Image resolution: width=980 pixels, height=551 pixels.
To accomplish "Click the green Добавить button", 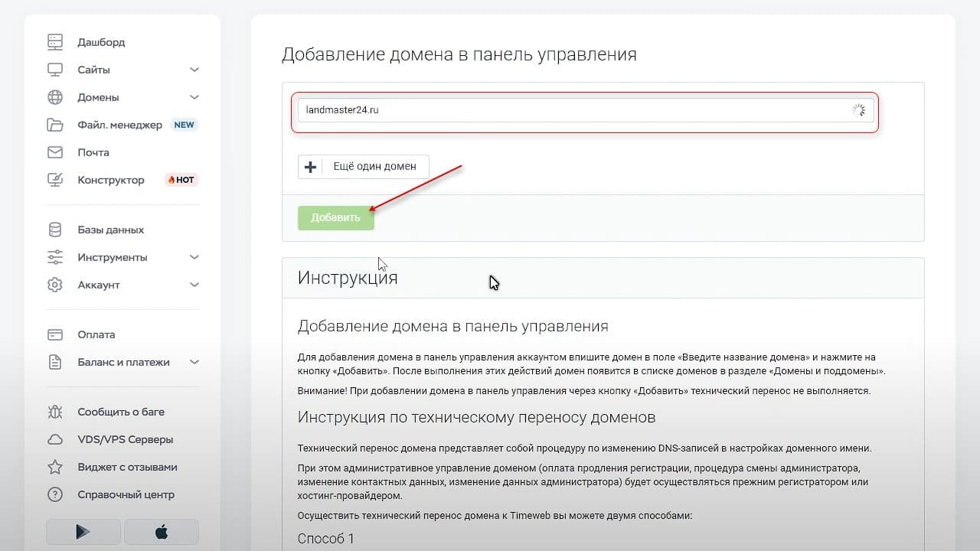I will [x=336, y=217].
